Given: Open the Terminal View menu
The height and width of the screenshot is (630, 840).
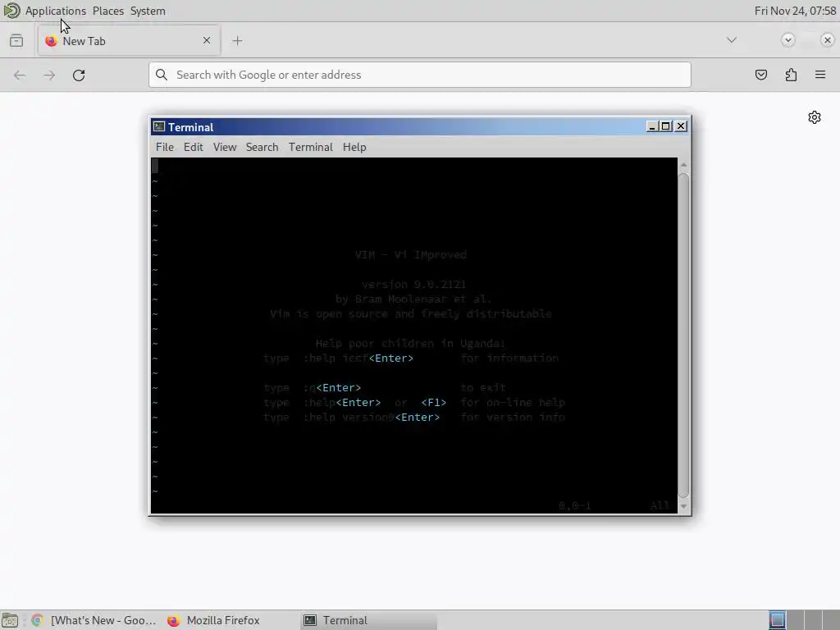Looking at the screenshot, I should click(x=225, y=148).
